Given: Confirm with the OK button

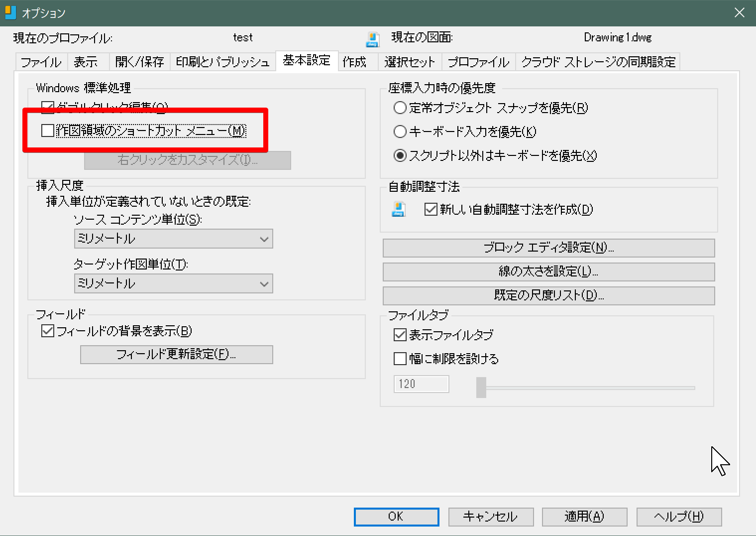Looking at the screenshot, I should (397, 517).
